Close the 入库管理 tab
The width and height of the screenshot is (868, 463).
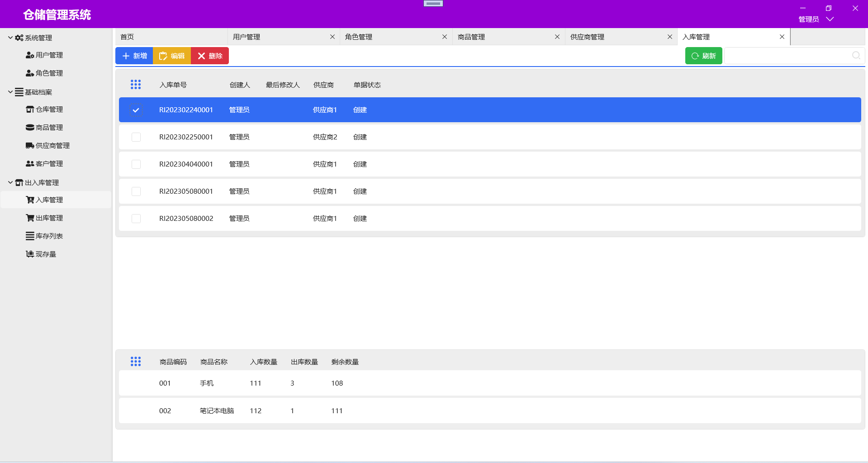pos(782,37)
